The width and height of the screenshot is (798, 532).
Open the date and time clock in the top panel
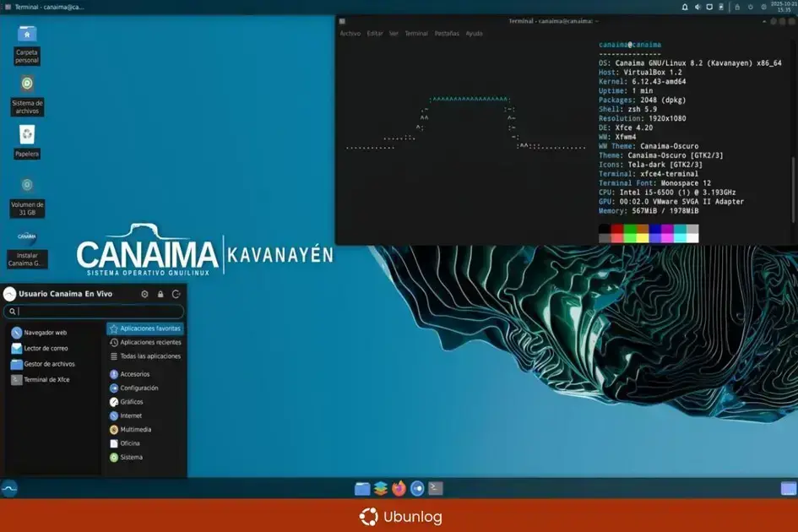pos(784,7)
